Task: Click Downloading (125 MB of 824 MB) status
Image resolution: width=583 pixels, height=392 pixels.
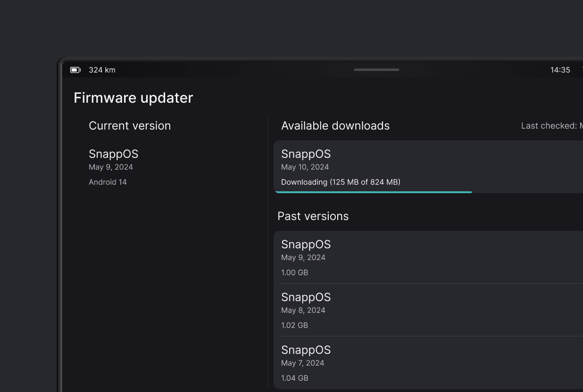Action: [341, 182]
